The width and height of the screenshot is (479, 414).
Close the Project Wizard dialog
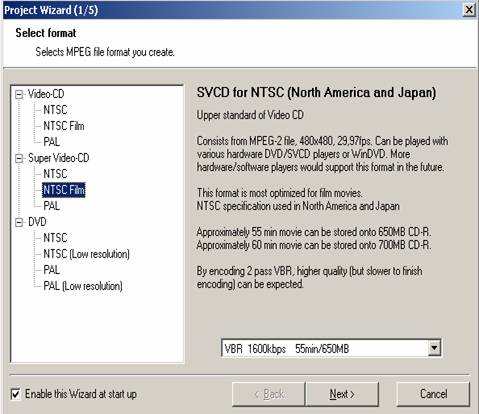click(469, 10)
